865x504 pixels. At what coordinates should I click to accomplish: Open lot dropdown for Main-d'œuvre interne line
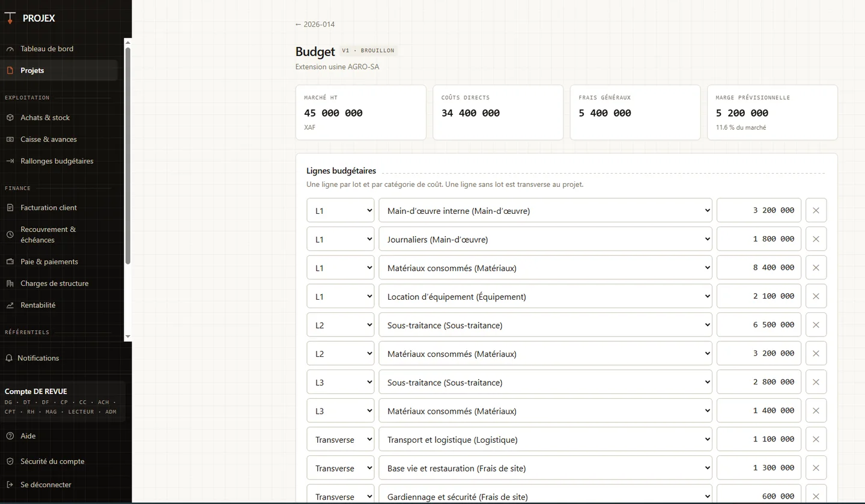pyautogui.click(x=341, y=210)
